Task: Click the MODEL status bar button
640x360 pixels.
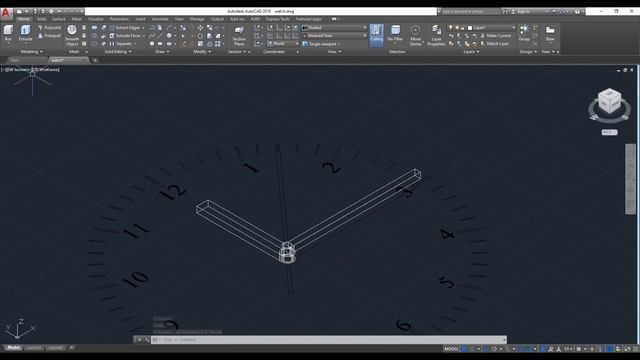Action: coord(451,349)
